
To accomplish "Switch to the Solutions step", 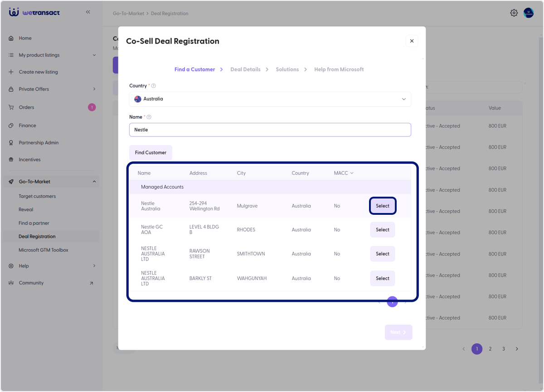I will [287, 69].
